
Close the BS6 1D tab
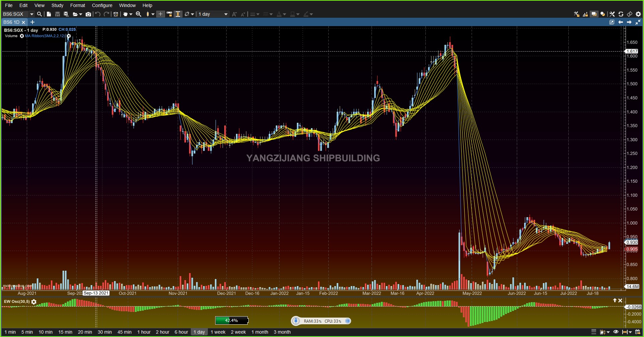point(23,22)
